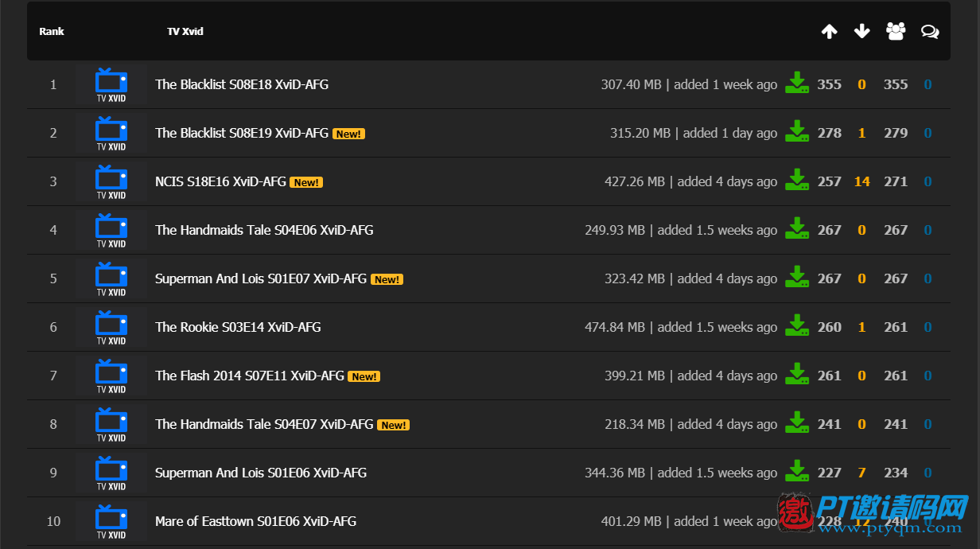Click the New! badge on NCIS S18E16
This screenshot has height=549, width=980.
tap(306, 182)
